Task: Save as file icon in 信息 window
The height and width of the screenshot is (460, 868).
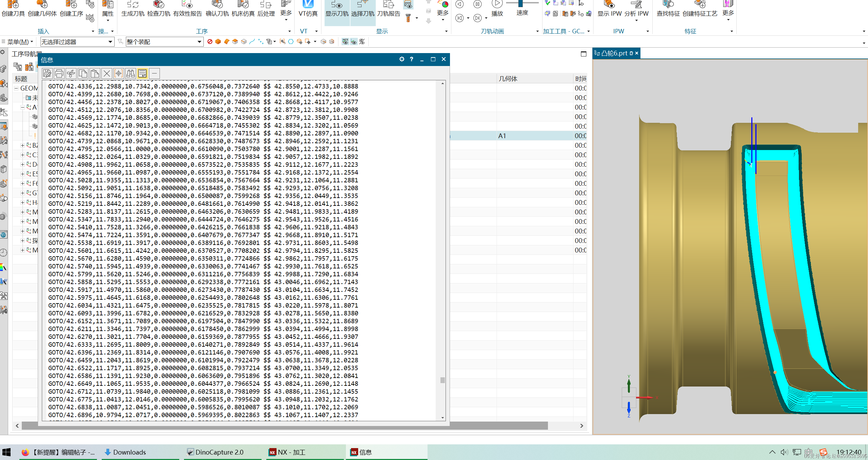Action: click(47, 73)
